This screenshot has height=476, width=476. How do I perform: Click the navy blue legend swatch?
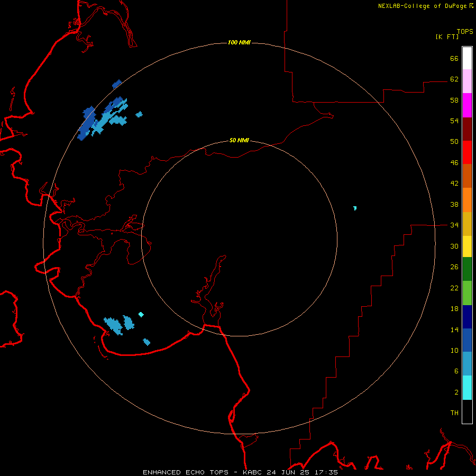click(467, 317)
